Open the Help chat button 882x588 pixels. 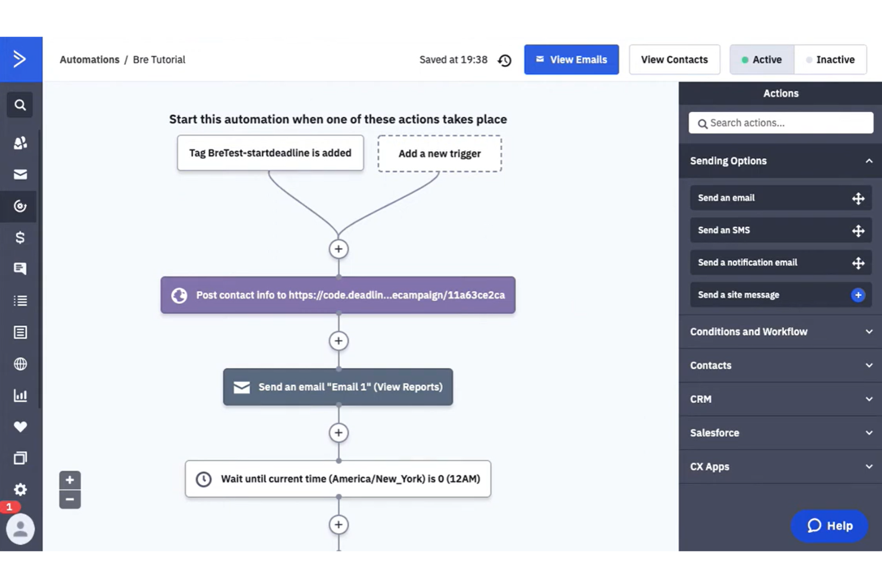point(830,525)
